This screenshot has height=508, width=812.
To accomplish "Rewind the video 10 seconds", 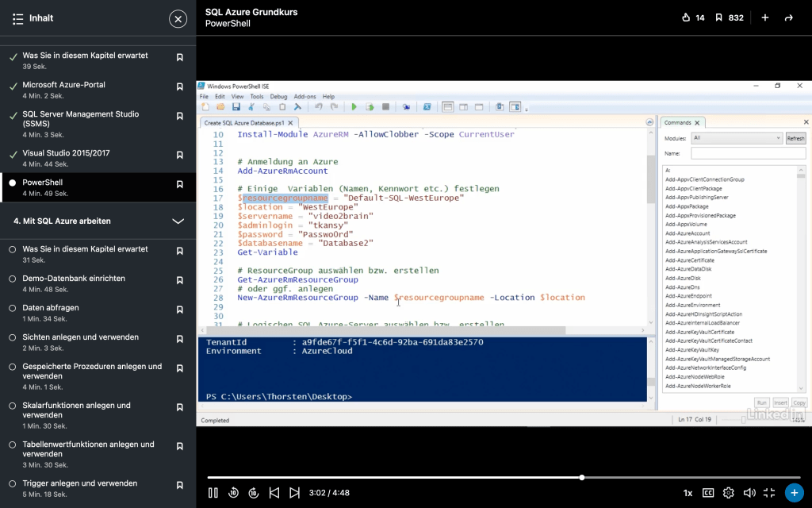I will click(233, 493).
